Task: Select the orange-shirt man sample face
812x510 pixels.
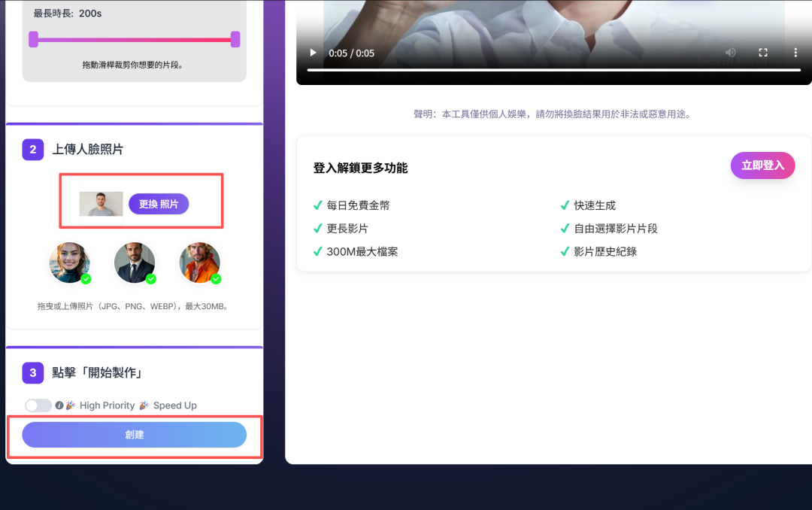Action: [199, 263]
